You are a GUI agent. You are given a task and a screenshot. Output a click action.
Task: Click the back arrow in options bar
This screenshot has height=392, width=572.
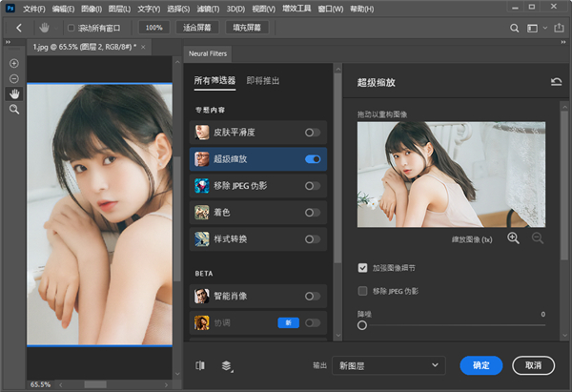19,28
